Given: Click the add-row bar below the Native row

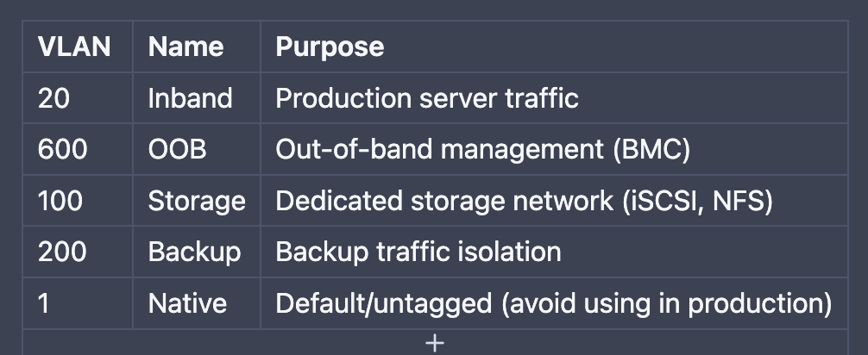Looking at the screenshot, I should click(x=435, y=342).
